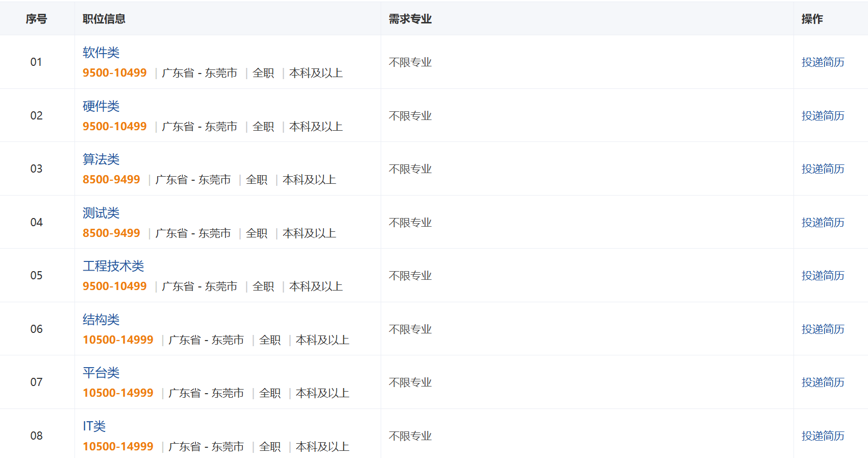Open the 硬件类 job posting
This screenshot has height=458, width=868.
point(101,106)
